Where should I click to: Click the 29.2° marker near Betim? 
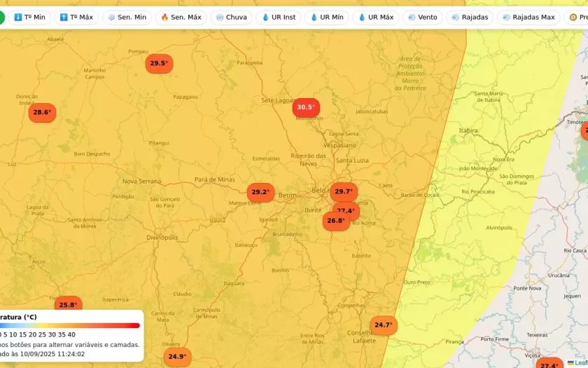[x=260, y=192]
